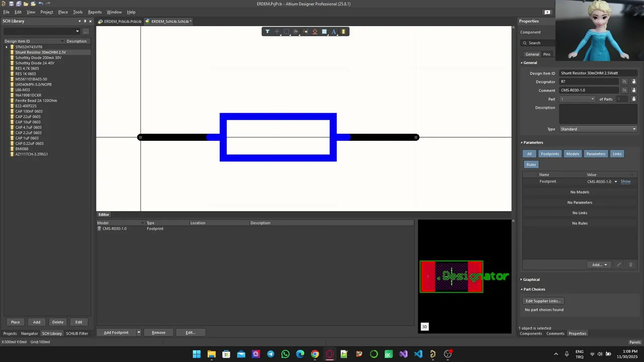Select the IEEE symbol placement tool

[x=315, y=32]
